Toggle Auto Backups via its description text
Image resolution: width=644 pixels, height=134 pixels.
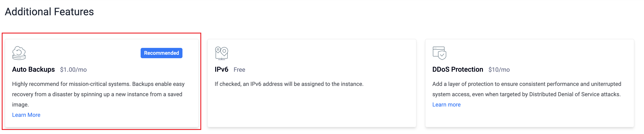pyautogui.click(x=98, y=94)
